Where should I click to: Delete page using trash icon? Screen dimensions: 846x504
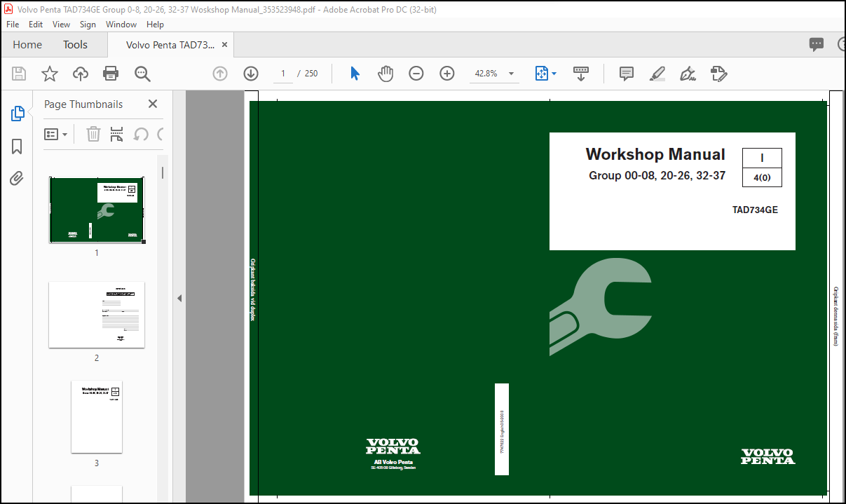tap(93, 134)
